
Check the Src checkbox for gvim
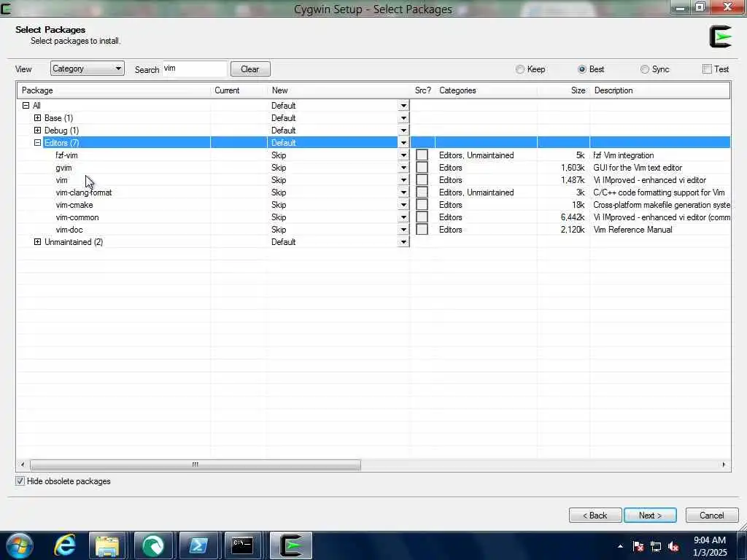[x=422, y=168]
